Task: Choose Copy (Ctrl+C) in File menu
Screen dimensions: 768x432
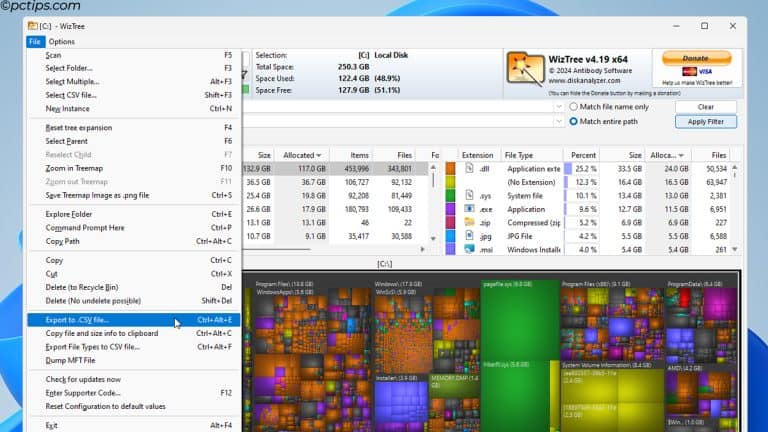Action: (x=134, y=260)
